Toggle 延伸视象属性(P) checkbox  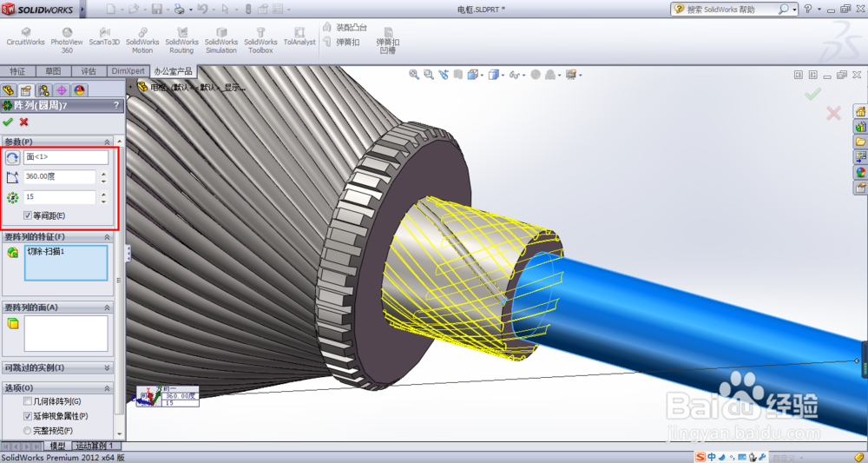pos(28,416)
